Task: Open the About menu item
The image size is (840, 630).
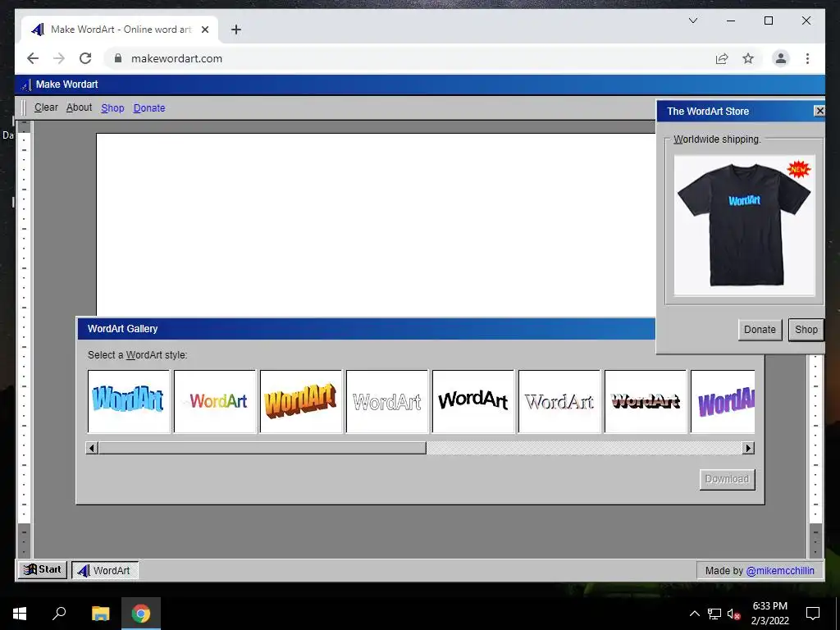Action: [80, 107]
